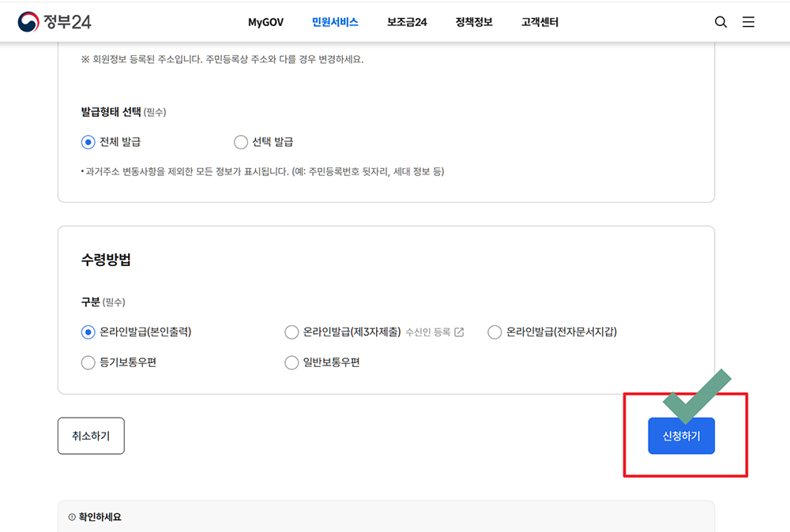Select 일반보통우편 delivery option

point(292,362)
